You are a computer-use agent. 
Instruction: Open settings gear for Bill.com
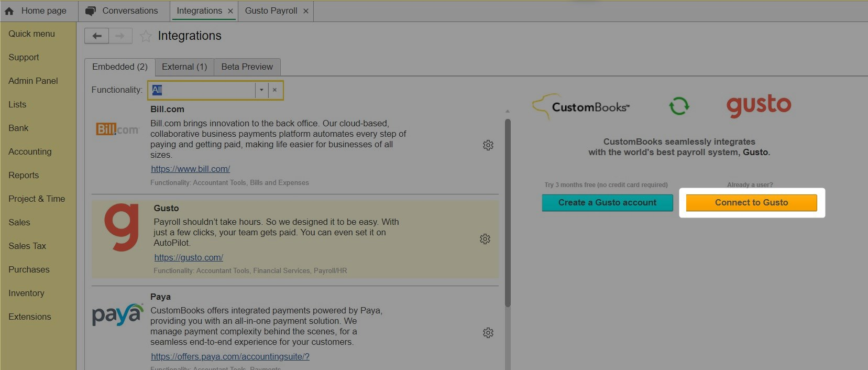click(488, 145)
